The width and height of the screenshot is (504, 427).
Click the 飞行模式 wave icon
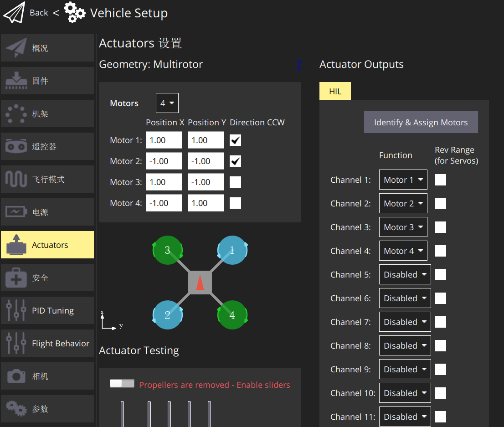[x=16, y=179]
